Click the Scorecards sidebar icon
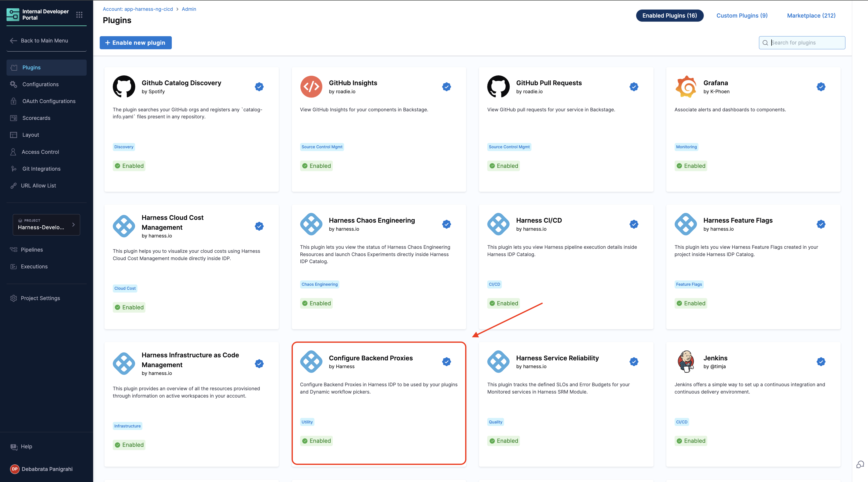This screenshot has height=482, width=868. click(x=14, y=118)
